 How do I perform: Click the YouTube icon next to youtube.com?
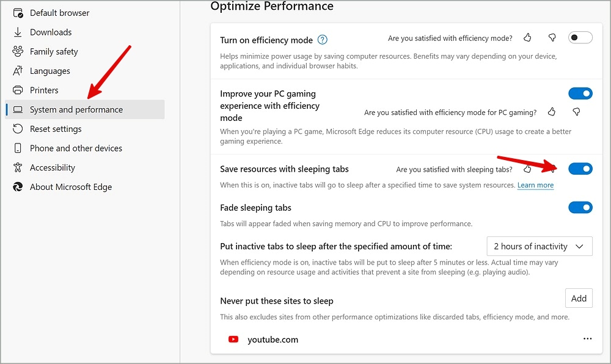[233, 339]
